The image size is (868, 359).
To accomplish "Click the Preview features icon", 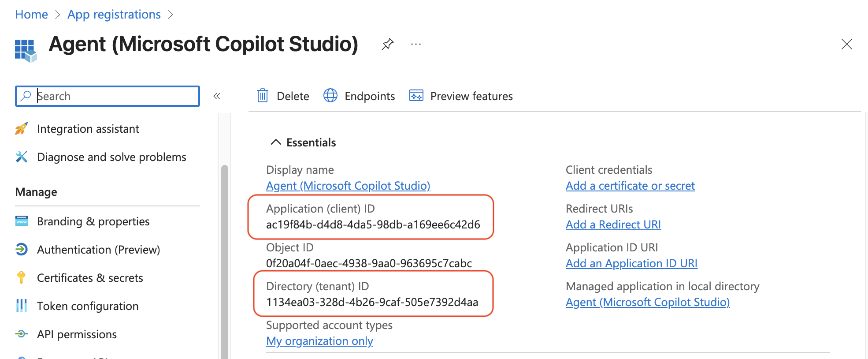I will 416,96.
